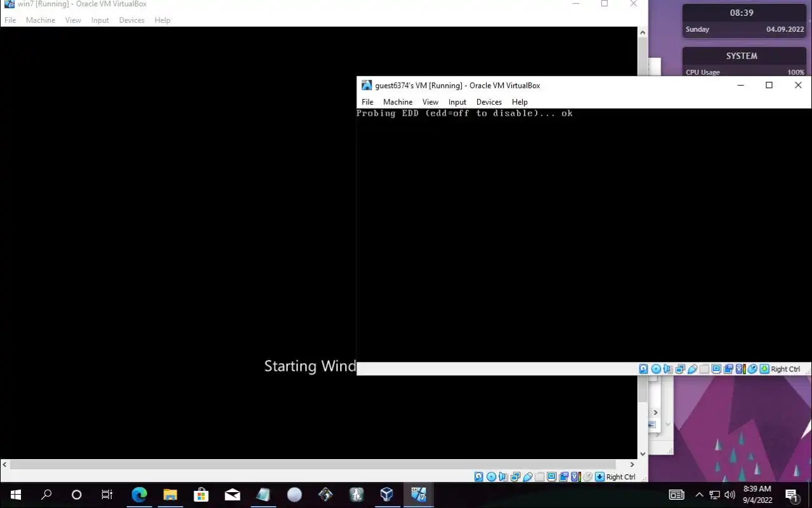Click keyboard capture arrow icon in win7 VM
Viewport: 812px width, 508px height.
tap(599, 477)
